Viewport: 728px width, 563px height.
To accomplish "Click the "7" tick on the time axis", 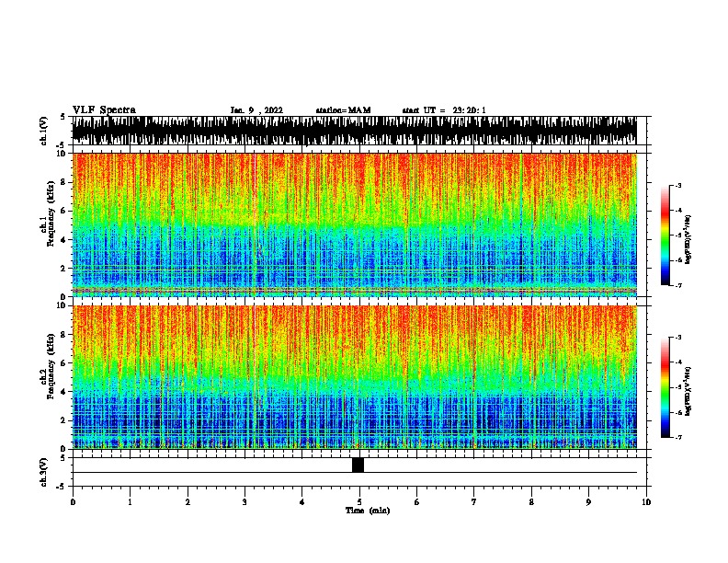I will point(474,502).
